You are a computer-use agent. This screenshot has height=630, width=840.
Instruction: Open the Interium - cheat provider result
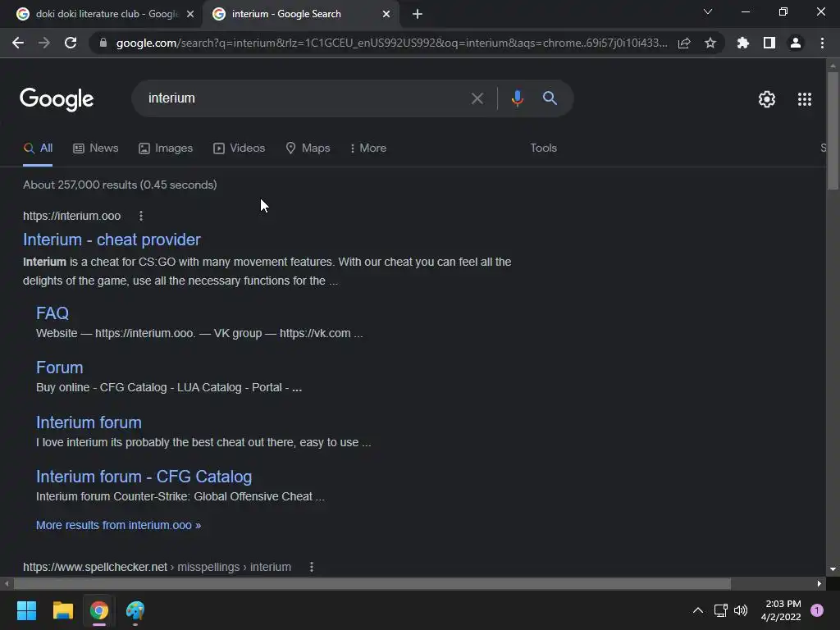(x=112, y=240)
